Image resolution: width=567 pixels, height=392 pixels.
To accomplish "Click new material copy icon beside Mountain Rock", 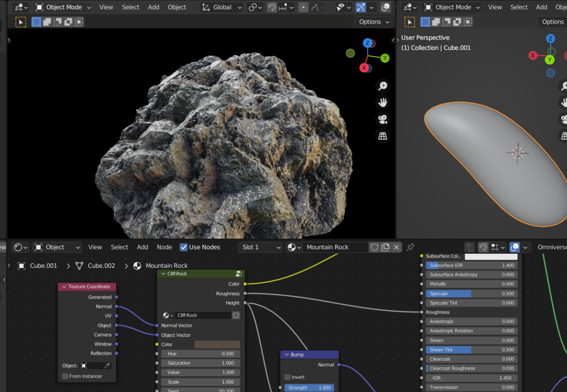I will [386, 247].
